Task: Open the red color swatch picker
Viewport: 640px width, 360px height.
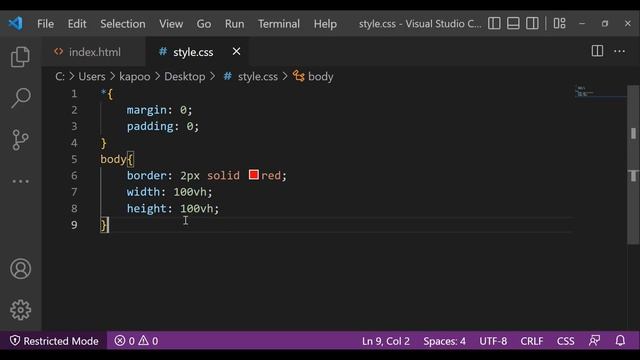Action: (x=253, y=175)
